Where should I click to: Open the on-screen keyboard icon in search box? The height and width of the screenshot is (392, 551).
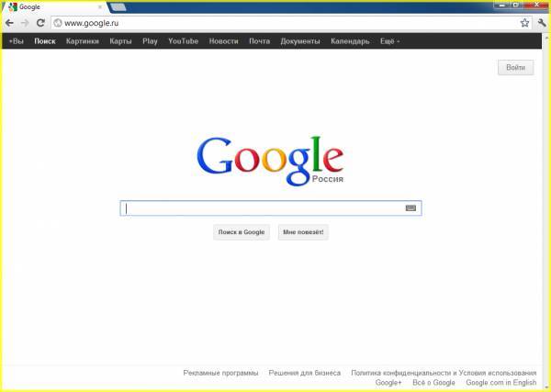coord(410,208)
